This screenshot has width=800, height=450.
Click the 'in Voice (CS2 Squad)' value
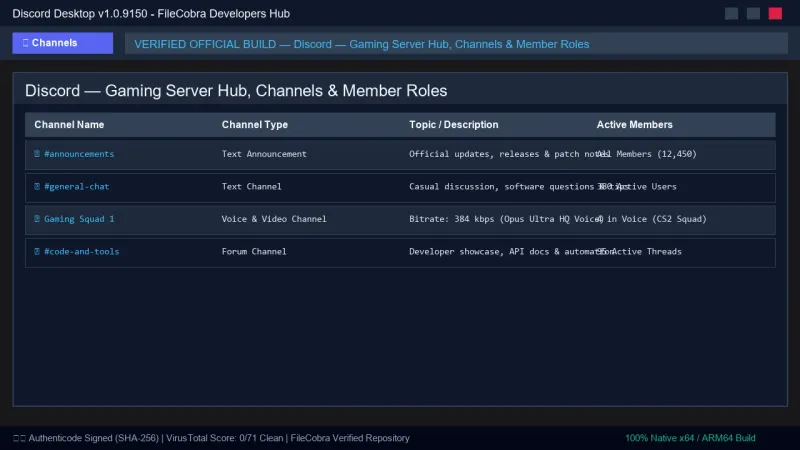(x=657, y=218)
